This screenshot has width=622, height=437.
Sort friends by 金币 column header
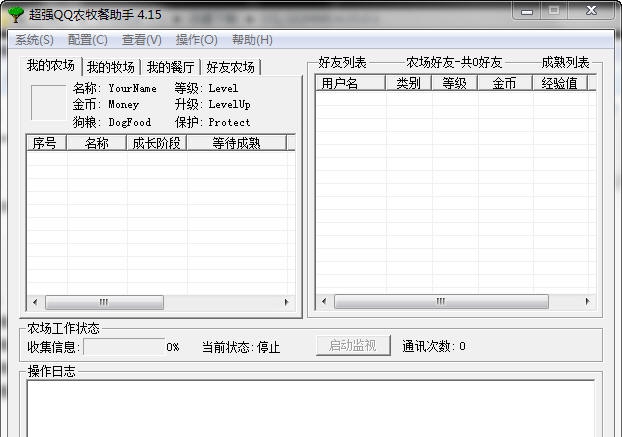[505, 83]
